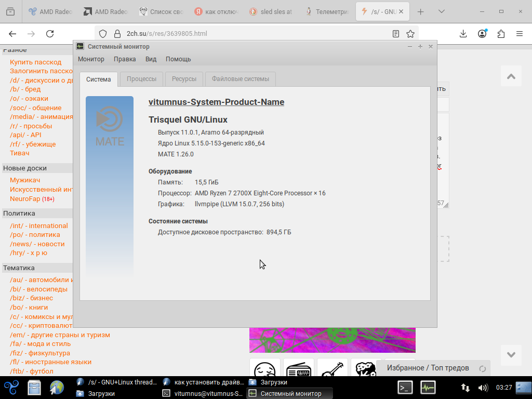Image resolution: width=532 pixels, height=399 pixels.
Task: Click the radio sticker icon
Action: (299, 368)
